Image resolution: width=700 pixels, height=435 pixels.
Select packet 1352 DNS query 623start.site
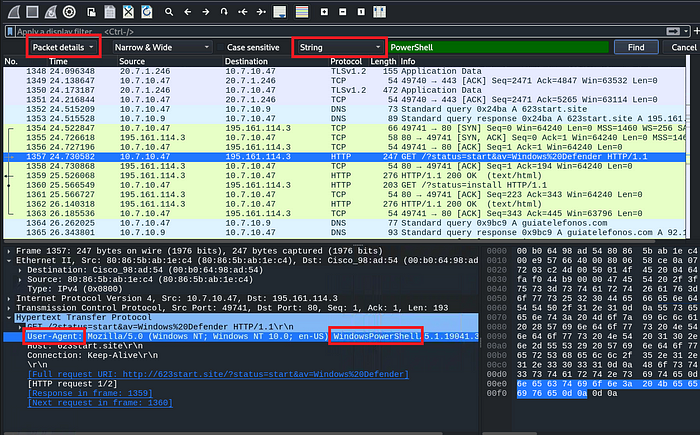pyautogui.click(x=344, y=109)
